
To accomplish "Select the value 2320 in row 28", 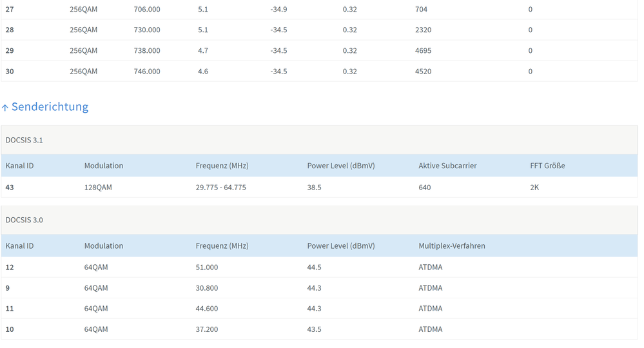I will pos(424,30).
